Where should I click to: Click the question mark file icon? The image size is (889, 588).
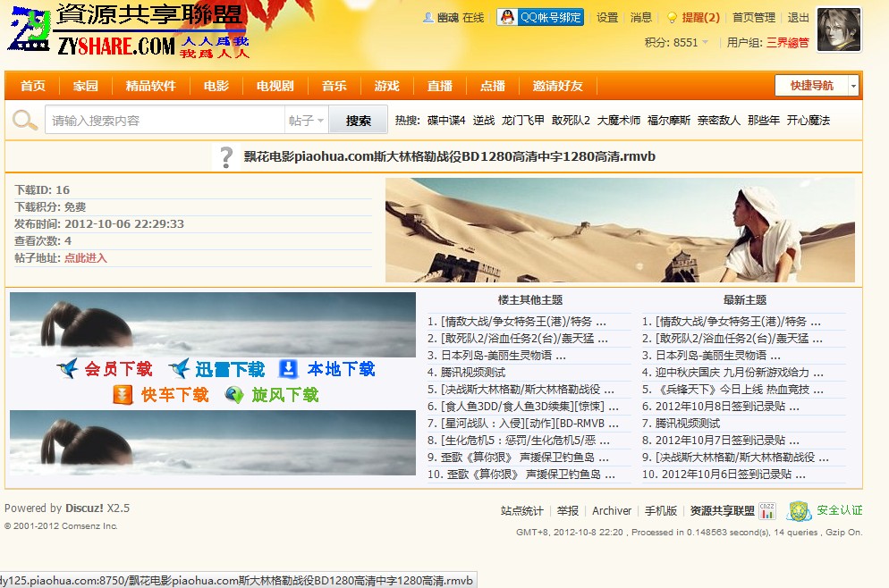pyautogui.click(x=226, y=157)
